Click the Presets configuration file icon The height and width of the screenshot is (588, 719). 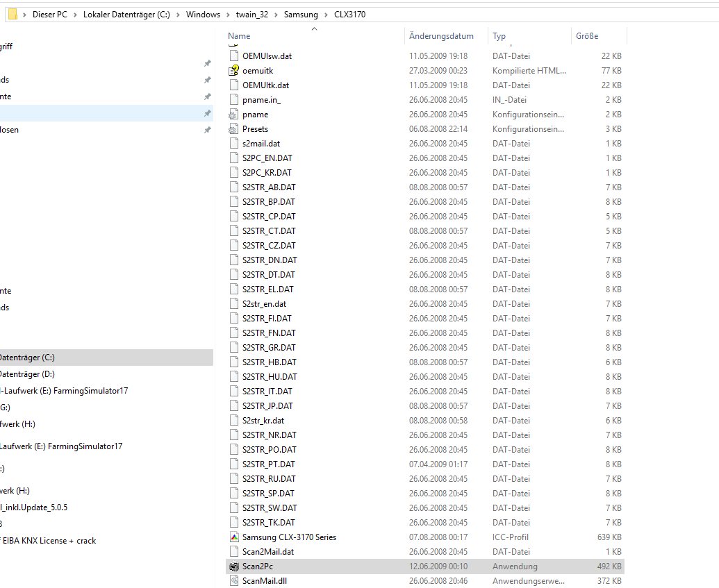234,129
